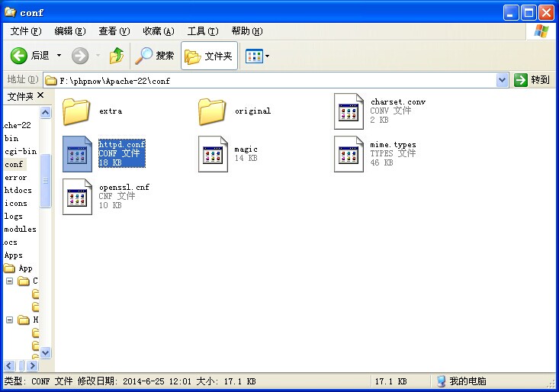
Task: Minimize the conf window
Action: click(x=511, y=13)
